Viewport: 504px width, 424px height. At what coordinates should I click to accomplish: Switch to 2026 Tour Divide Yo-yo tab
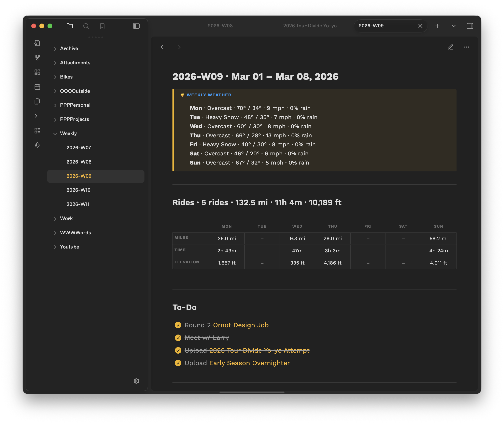[x=310, y=26]
